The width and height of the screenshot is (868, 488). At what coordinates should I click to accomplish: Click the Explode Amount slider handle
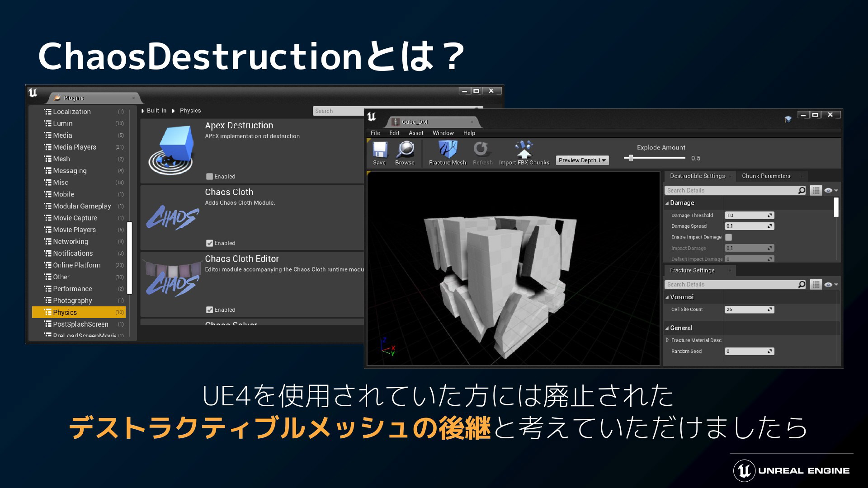[631, 158]
